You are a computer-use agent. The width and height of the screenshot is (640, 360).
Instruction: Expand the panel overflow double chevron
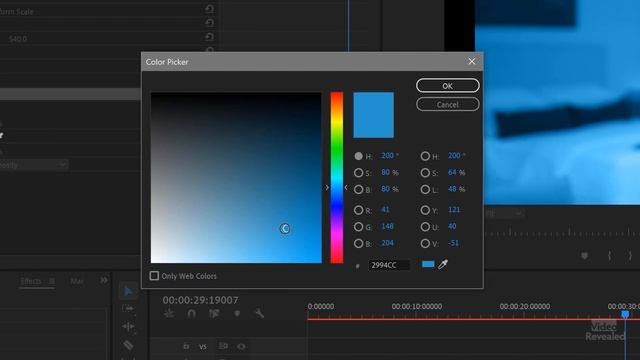(104, 280)
